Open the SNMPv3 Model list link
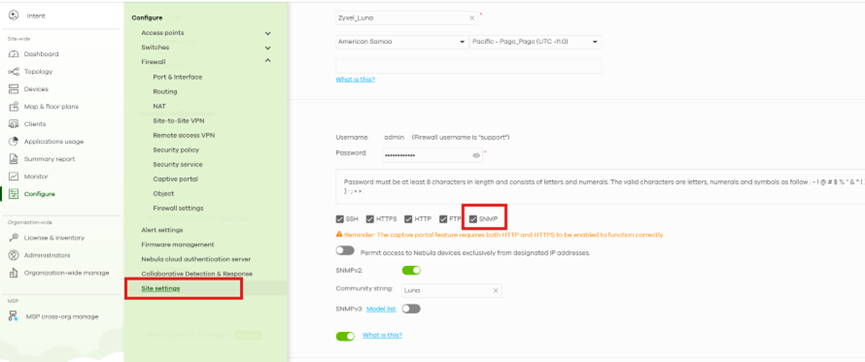 pyautogui.click(x=381, y=309)
